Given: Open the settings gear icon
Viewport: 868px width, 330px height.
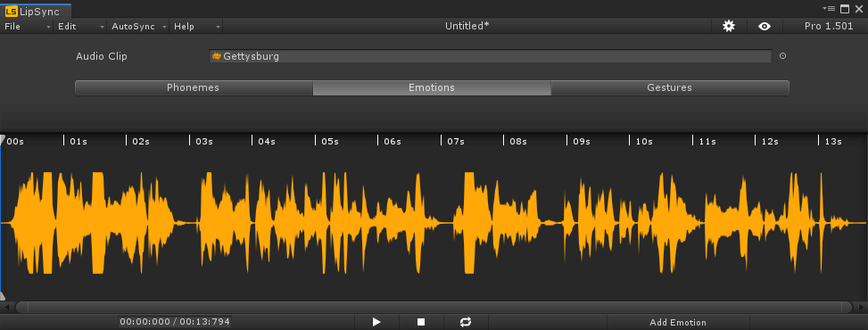Looking at the screenshot, I should pyautogui.click(x=729, y=26).
